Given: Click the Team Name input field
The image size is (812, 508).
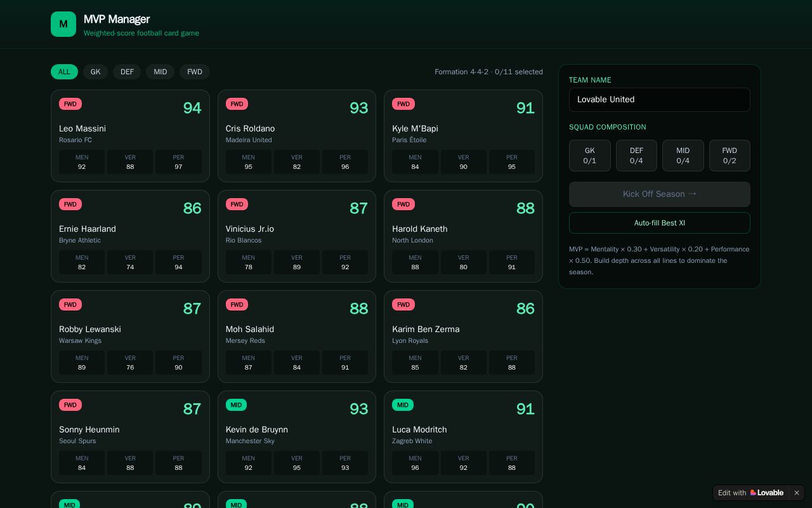Looking at the screenshot, I should tap(659, 100).
